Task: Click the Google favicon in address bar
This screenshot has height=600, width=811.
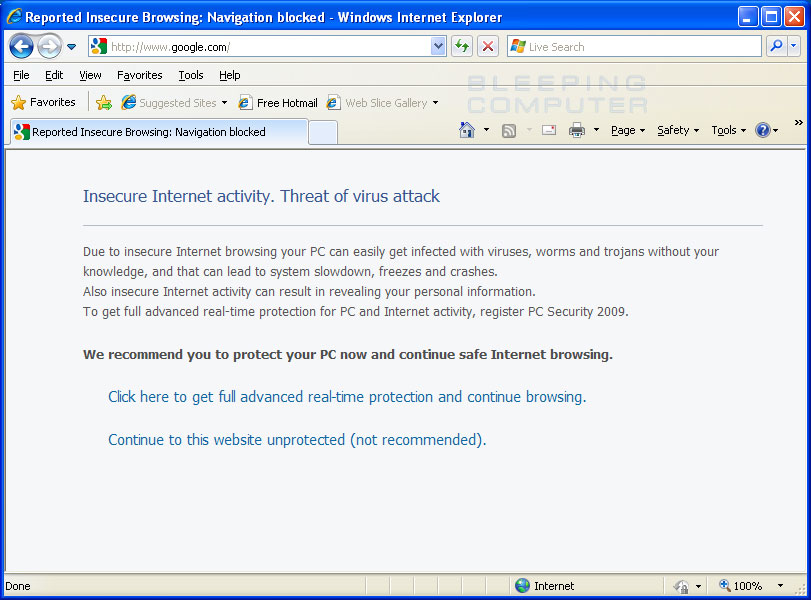Action: point(99,47)
